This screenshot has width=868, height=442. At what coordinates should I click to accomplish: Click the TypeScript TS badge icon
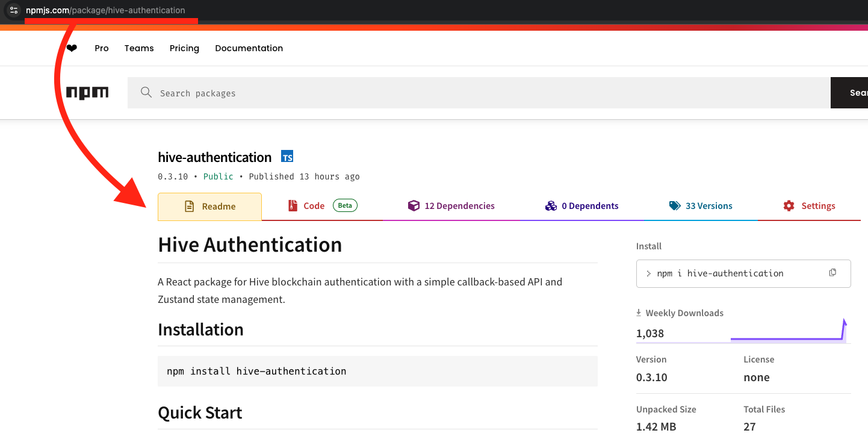[287, 157]
